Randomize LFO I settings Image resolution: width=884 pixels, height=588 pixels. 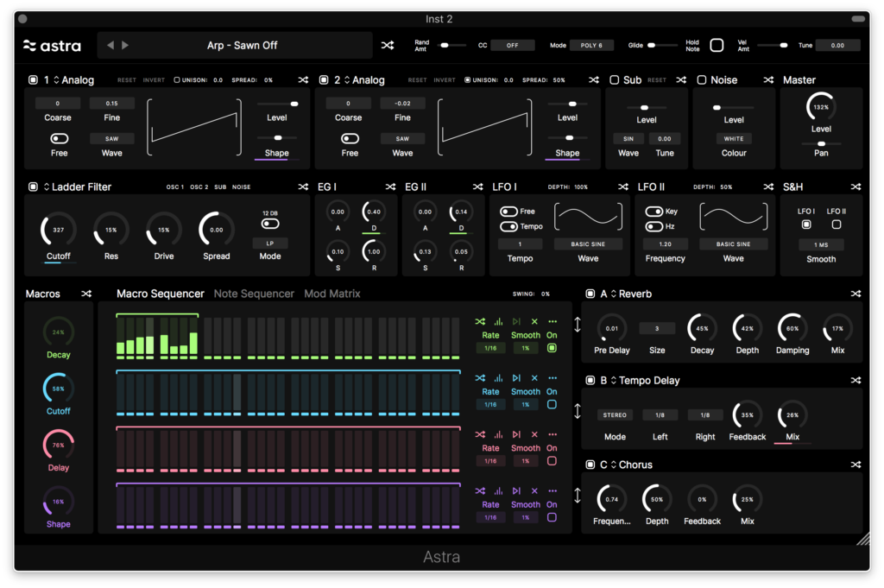point(623,187)
